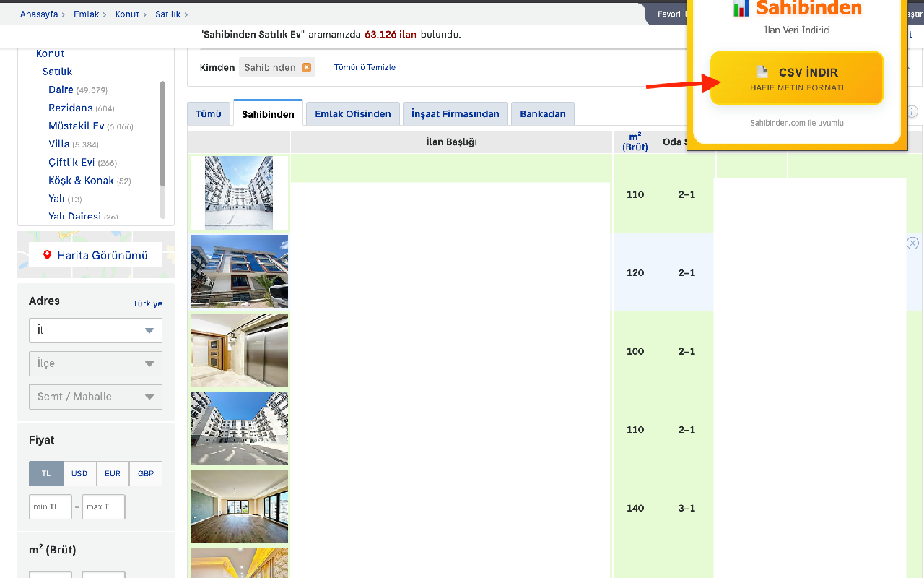Click 2+1 in the 120 m² row
Image resolution: width=924 pixels, height=578 pixels.
[x=687, y=272]
